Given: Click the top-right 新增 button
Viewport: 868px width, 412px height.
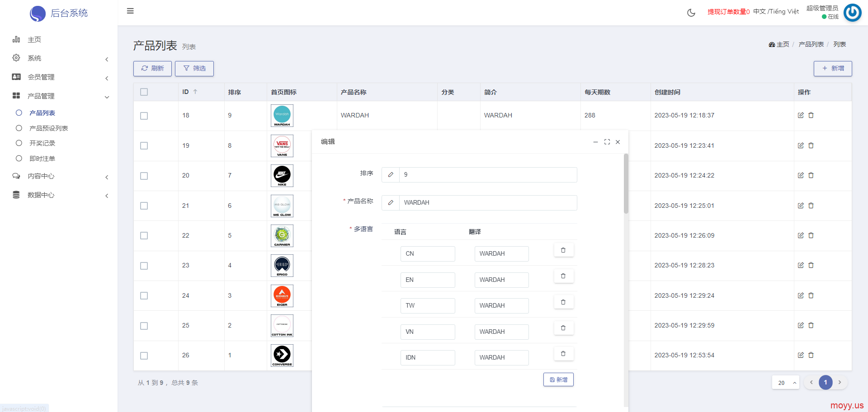Looking at the screenshot, I should tap(833, 69).
